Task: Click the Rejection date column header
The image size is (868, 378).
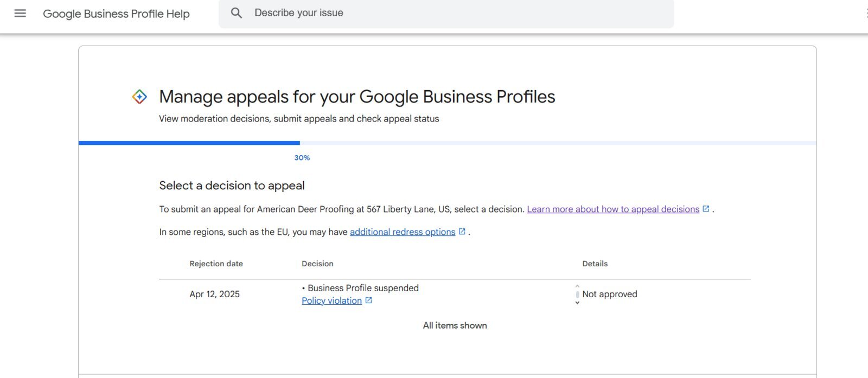Action: coord(216,264)
